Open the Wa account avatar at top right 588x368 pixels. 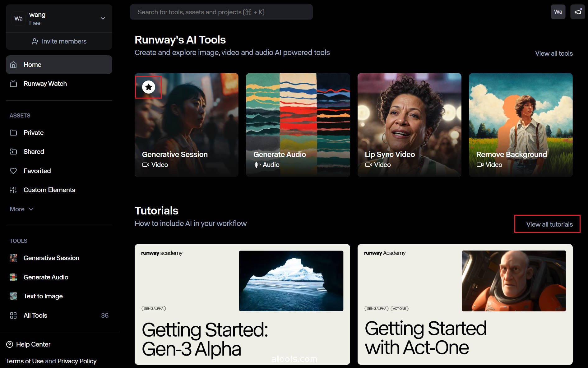(558, 12)
